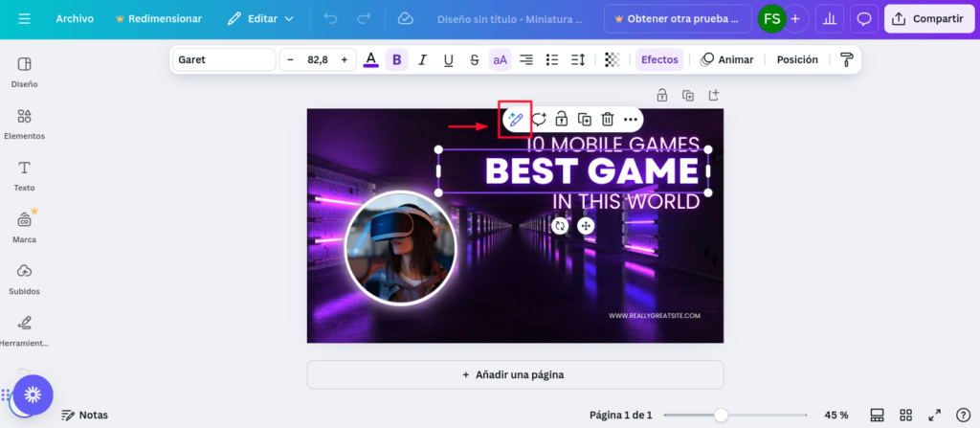
Task: Open the FS user avatar
Action: (771, 19)
